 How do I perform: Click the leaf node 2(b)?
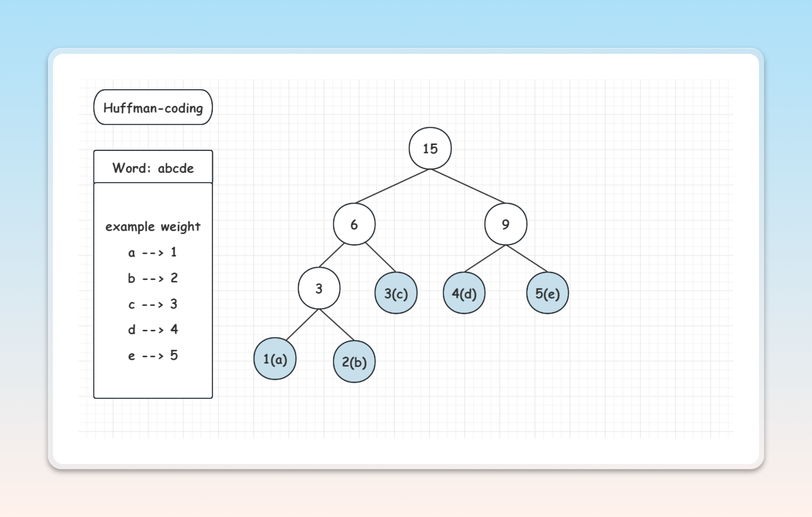pos(354,362)
